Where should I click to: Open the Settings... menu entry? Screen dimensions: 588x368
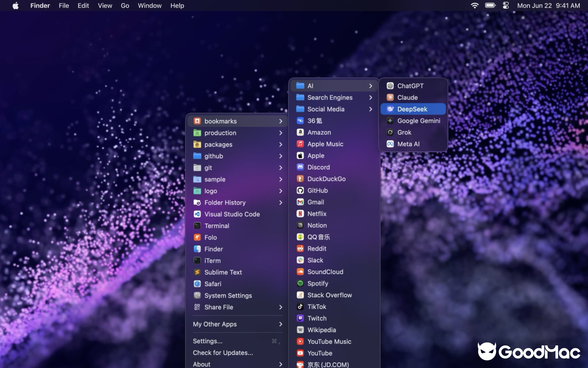point(237,341)
